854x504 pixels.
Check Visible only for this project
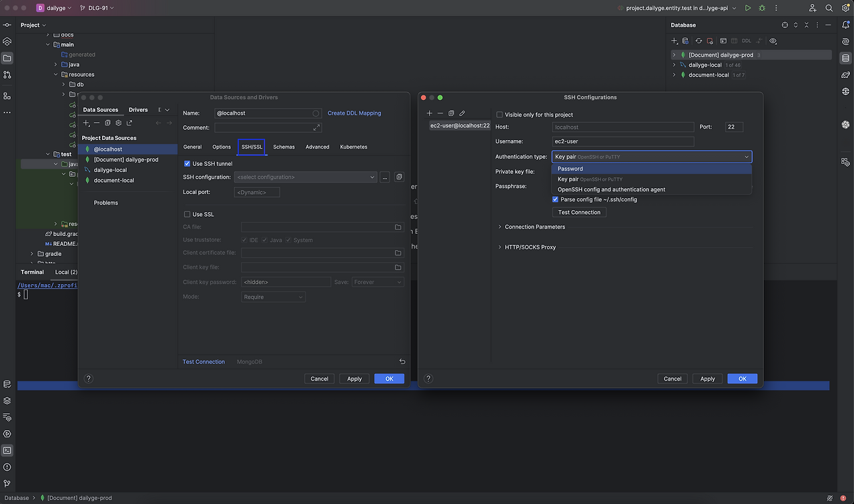tap(500, 115)
